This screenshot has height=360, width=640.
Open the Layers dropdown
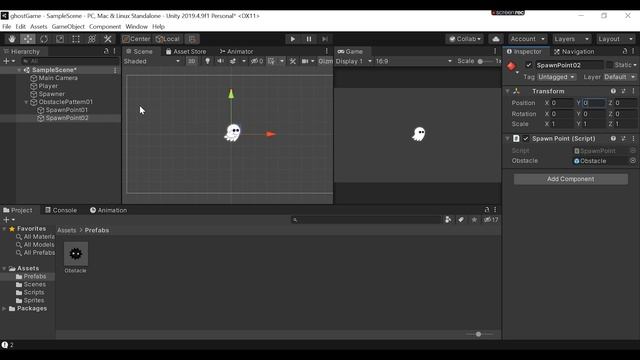[571, 39]
